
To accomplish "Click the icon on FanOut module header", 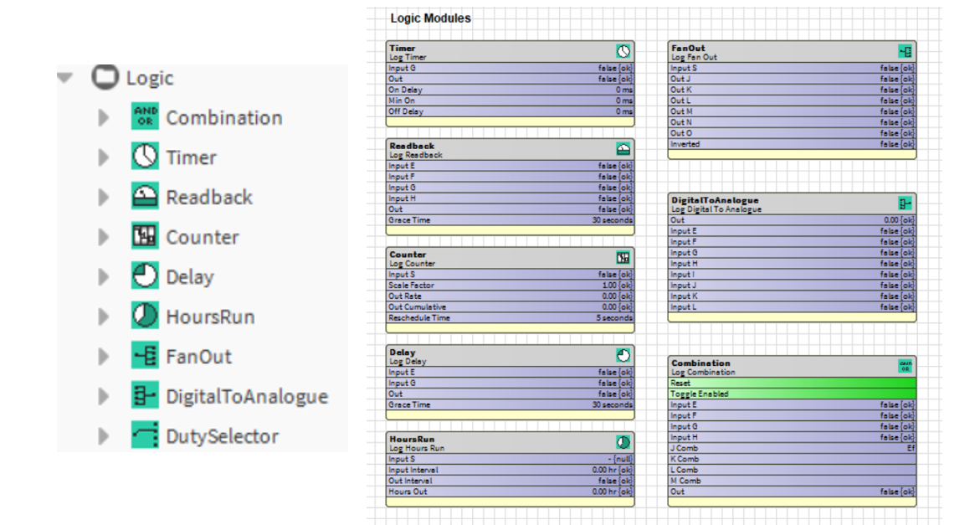I will 905,52.
